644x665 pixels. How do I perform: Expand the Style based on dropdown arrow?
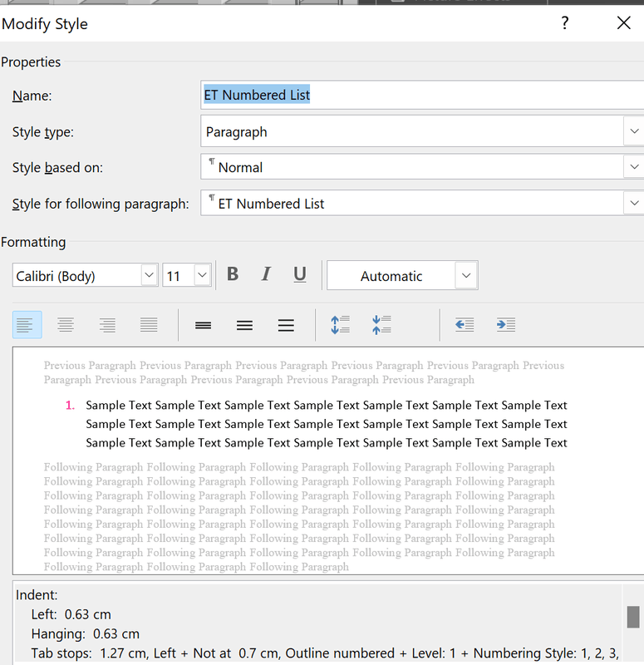coord(634,167)
